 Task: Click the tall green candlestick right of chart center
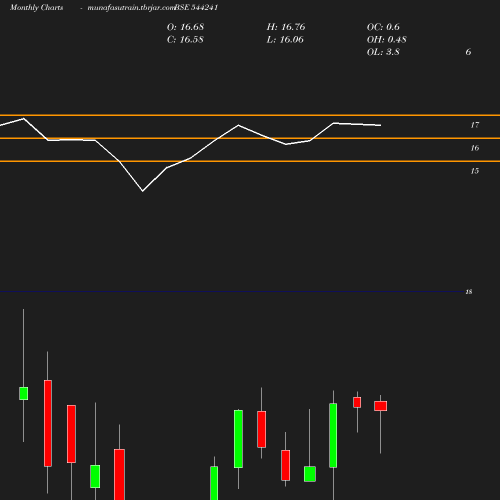pos(333,435)
